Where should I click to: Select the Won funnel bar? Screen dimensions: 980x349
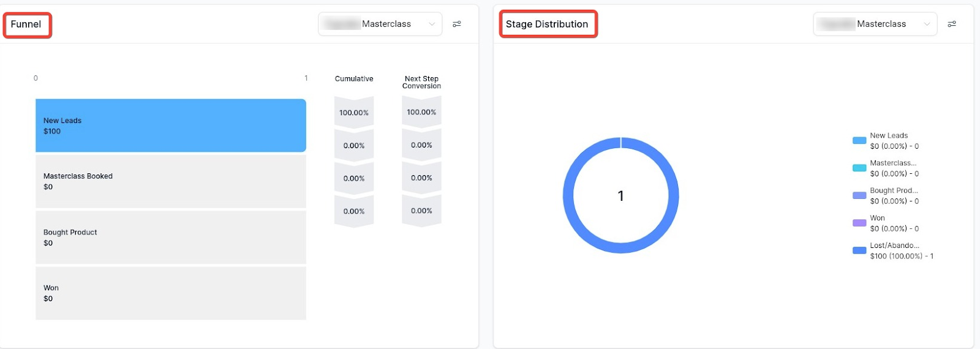click(x=170, y=293)
